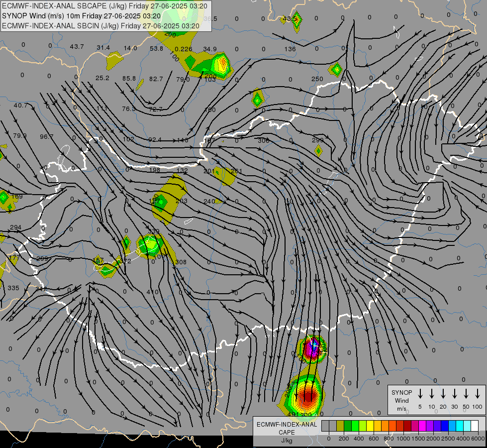Click the map value 85.8
Screen dimensions: 487x448
click(129, 78)
